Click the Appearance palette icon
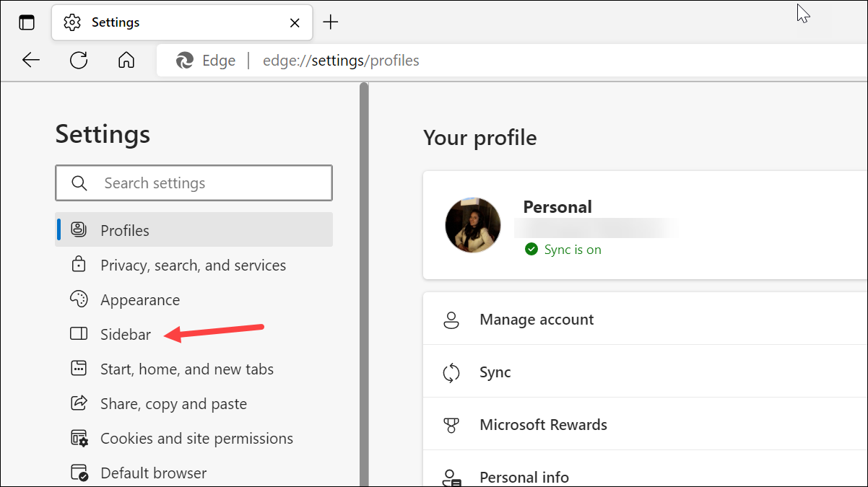868x487 pixels. coord(79,299)
